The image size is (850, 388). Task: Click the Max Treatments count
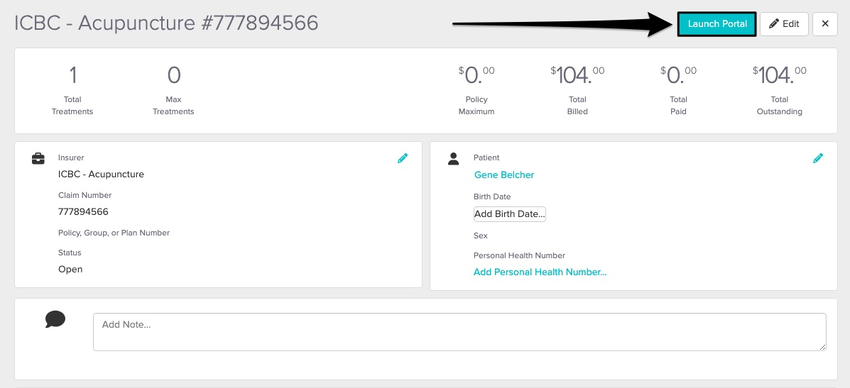click(x=173, y=75)
